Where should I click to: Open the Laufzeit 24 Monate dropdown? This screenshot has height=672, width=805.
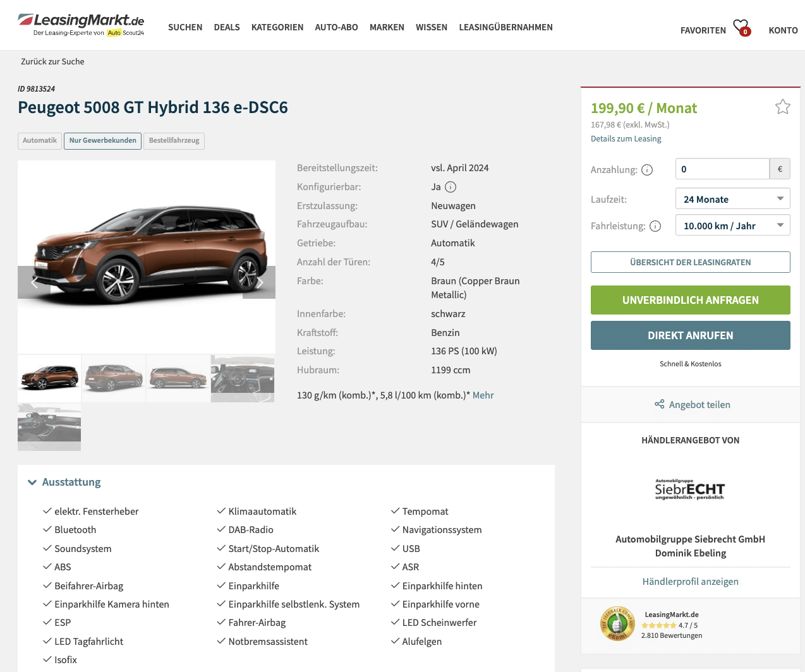point(733,199)
